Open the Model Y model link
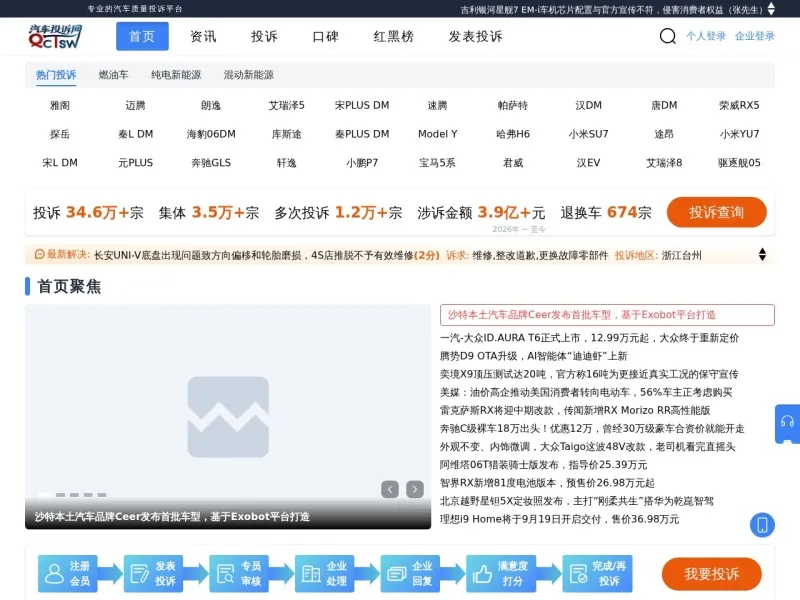This screenshot has height=600, width=800. point(437,134)
